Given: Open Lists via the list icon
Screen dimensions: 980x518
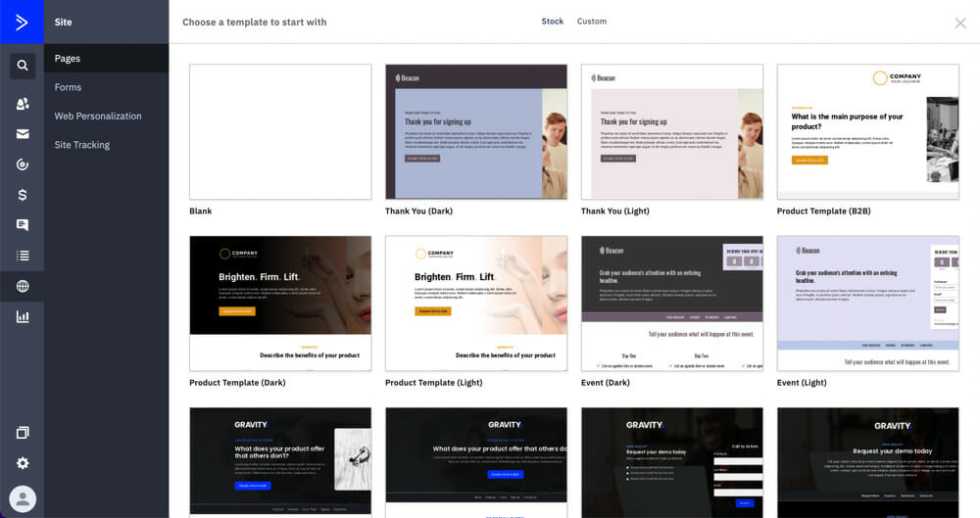Looking at the screenshot, I should [x=22, y=256].
